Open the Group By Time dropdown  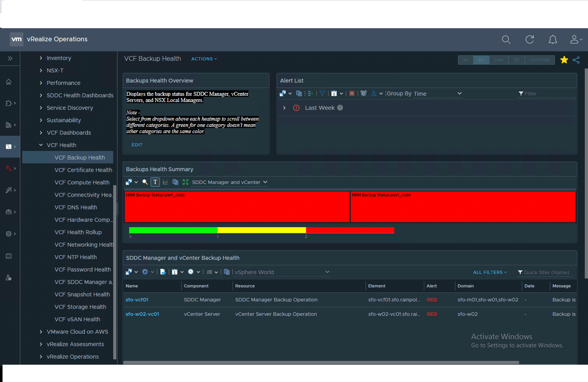click(437, 93)
